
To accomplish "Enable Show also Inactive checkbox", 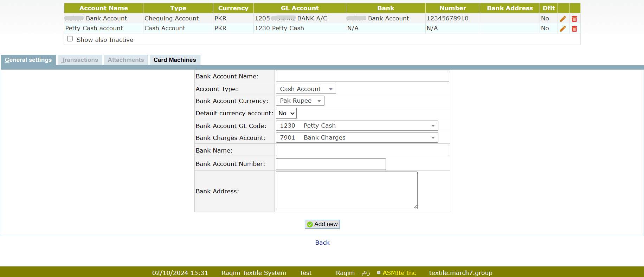I will click(70, 39).
